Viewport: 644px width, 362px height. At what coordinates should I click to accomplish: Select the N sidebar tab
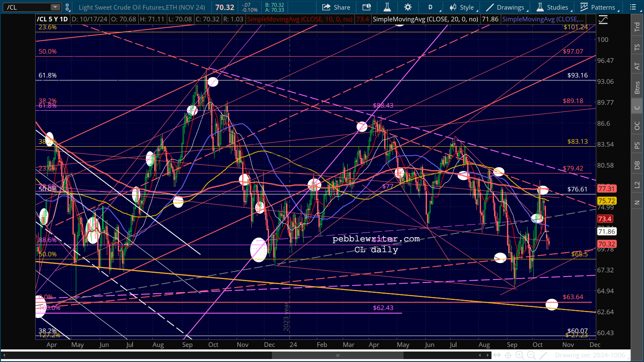pos(637,202)
